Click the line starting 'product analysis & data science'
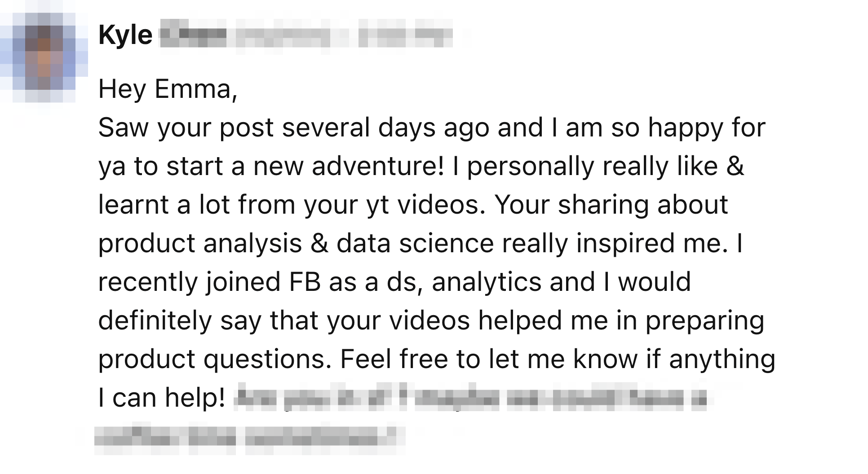The width and height of the screenshot is (868, 474). click(x=420, y=243)
